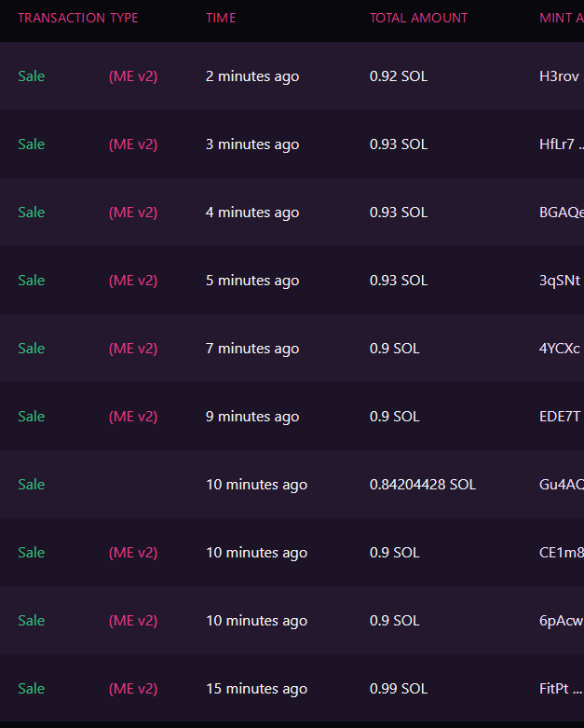
Task: Click the 0.92 SOL amount
Action: point(399,76)
